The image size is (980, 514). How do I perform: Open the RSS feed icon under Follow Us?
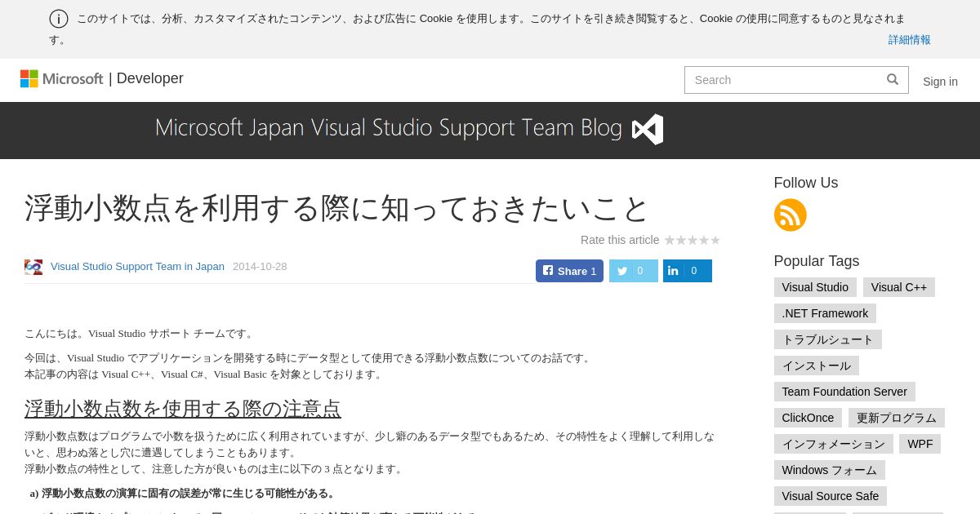click(790, 215)
